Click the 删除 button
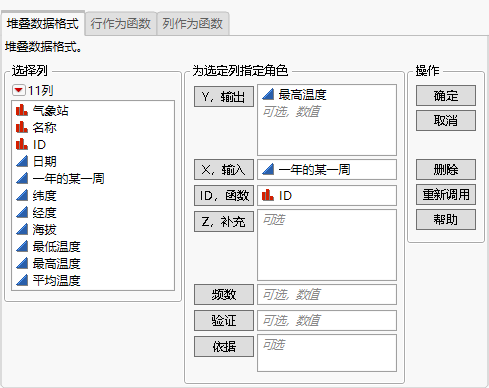Viewport: 489px width, 388px height. click(446, 169)
